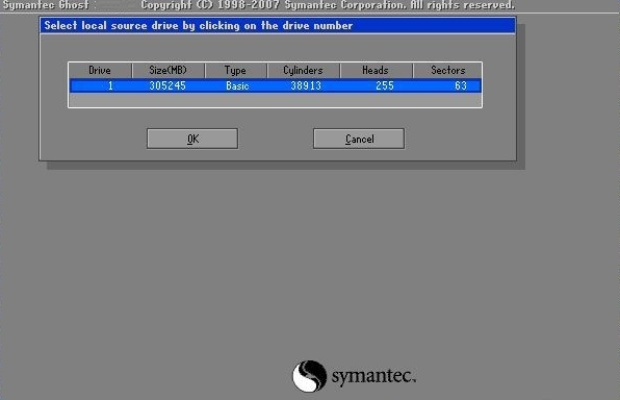This screenshot has width=620, height=400.
Task: Click the Sectors column header
Action: point(447,71)
